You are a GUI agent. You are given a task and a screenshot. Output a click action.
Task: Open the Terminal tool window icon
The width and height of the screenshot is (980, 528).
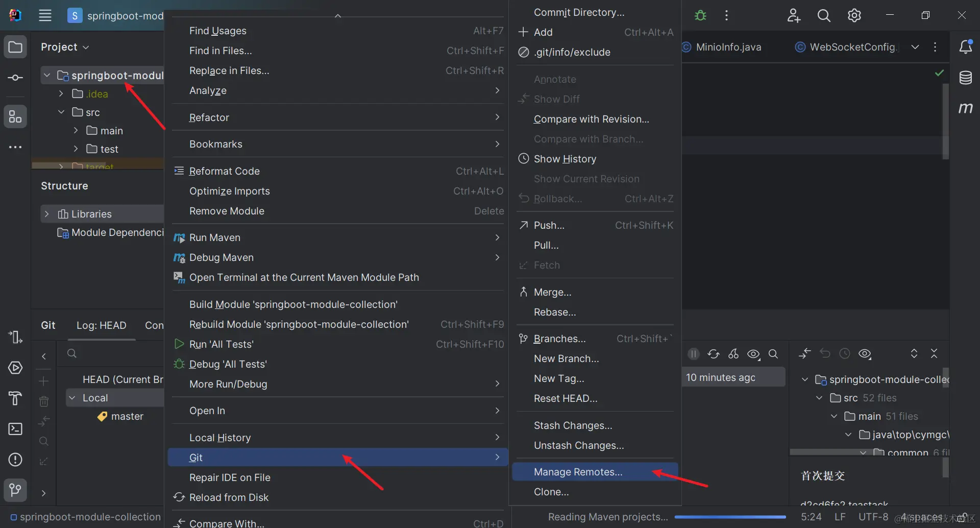[15, 429]
